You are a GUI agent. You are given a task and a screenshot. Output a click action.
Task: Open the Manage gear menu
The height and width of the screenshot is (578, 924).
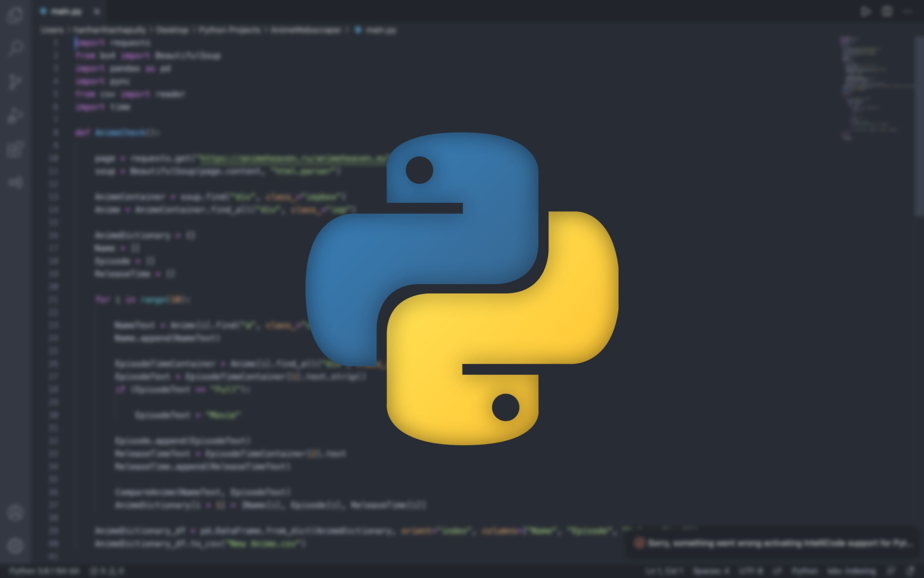(15, 546)
